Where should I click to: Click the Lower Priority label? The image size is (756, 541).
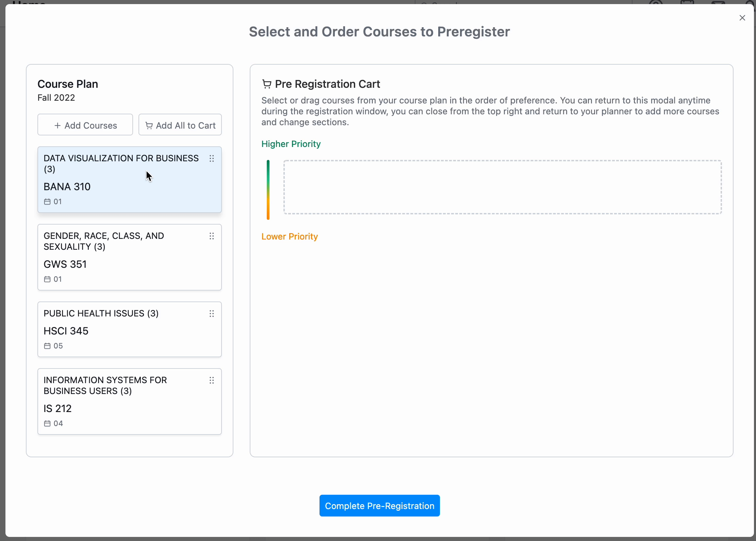coord(290,236)
